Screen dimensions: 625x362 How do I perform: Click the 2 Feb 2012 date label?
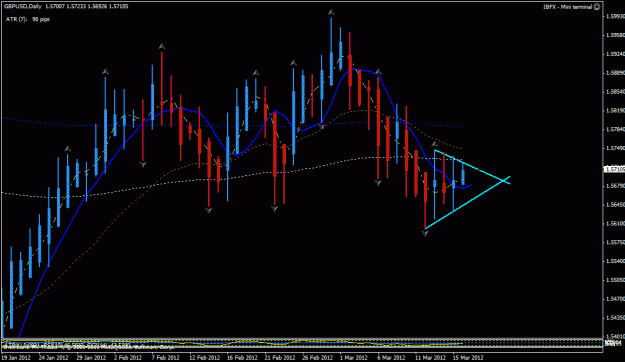point(128,358)
